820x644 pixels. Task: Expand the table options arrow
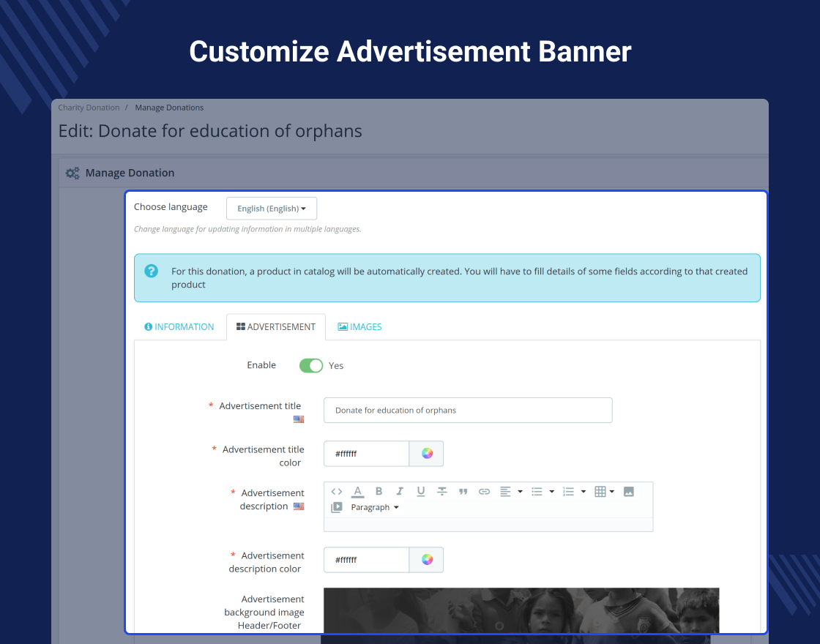point(612,491)
